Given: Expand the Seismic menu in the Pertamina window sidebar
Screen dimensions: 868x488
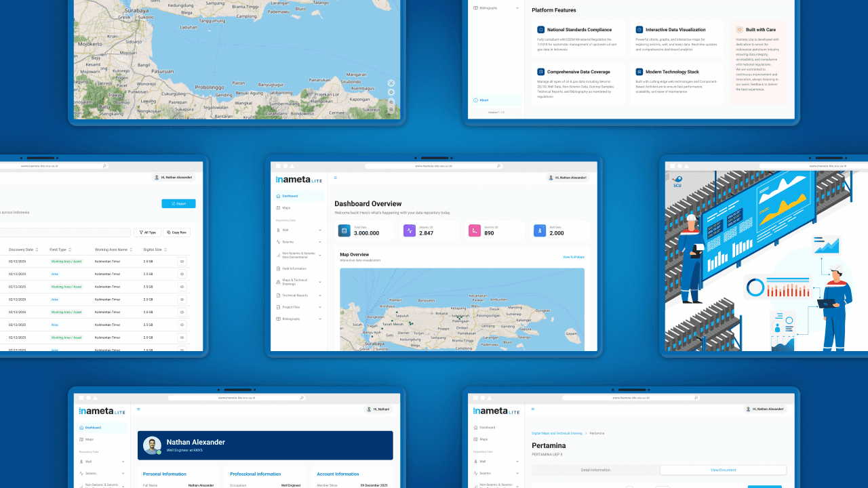Looking at the screenshot, I should point(517,473).
